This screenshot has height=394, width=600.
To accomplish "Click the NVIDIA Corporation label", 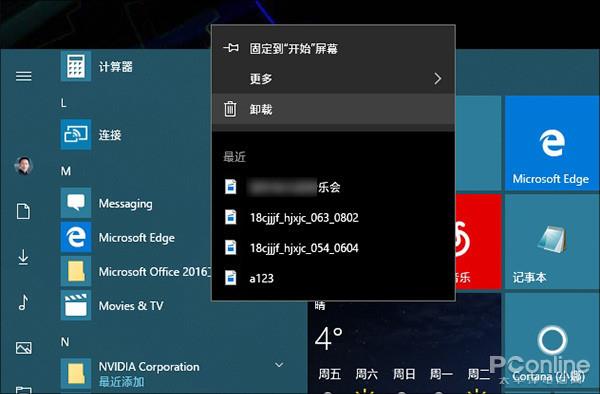I will tap(149, 366).
